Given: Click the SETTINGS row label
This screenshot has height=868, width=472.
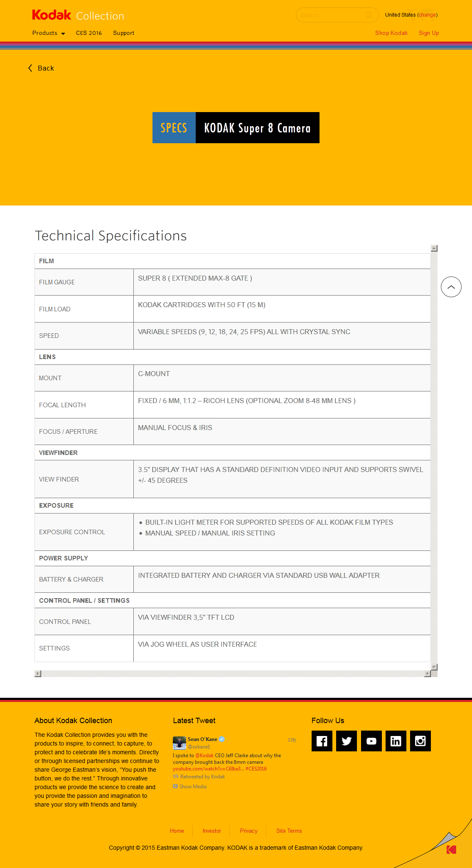Looking at the screenshot, I should (x=54, y=648).
